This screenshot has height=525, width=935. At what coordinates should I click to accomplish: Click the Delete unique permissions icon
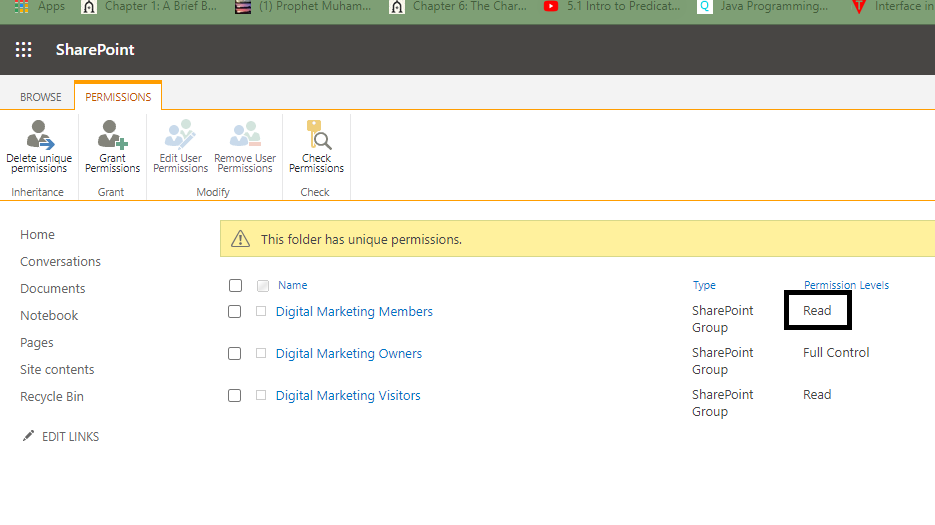coord(39,134)
